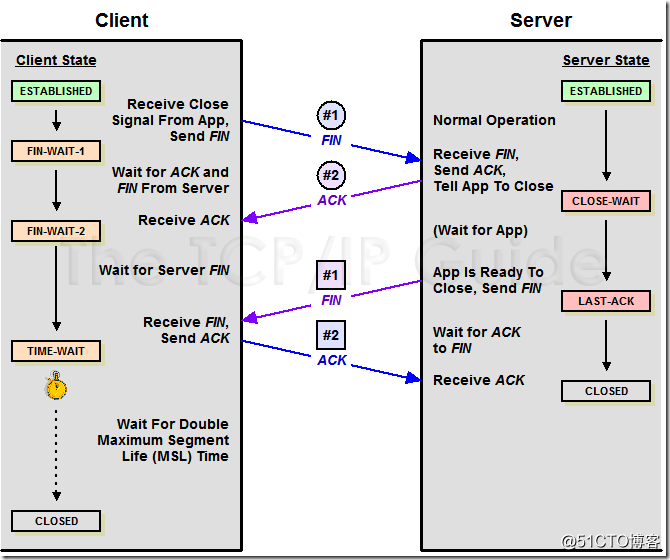Click 'Normal Operation' text
670x560 pixels.
[494, 120]
